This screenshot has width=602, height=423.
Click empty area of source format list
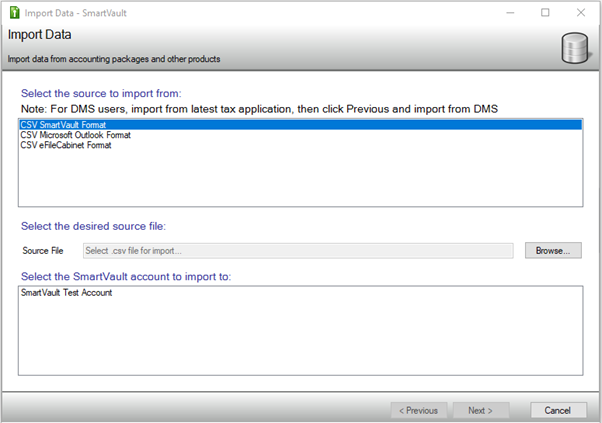pos(300,180)
